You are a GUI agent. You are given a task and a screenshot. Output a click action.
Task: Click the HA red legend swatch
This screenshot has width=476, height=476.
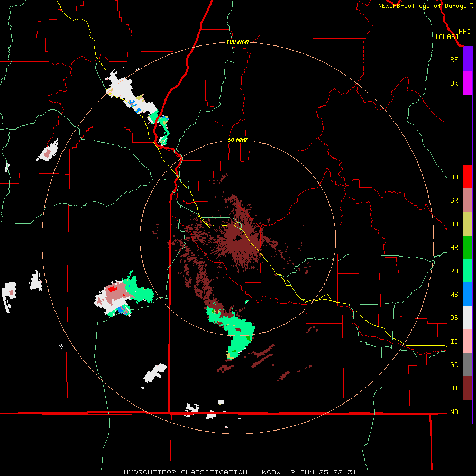(x=467, y=177)
